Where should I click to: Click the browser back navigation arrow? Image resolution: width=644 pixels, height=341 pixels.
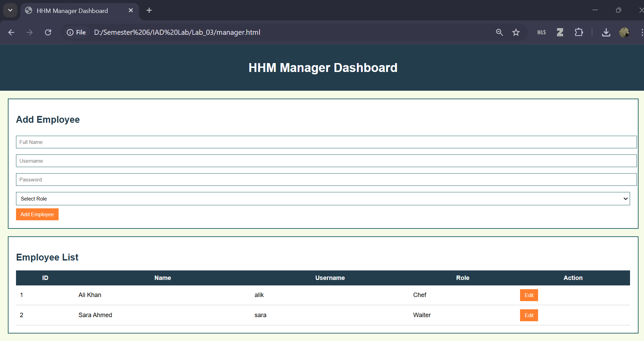tap(11, 32)
